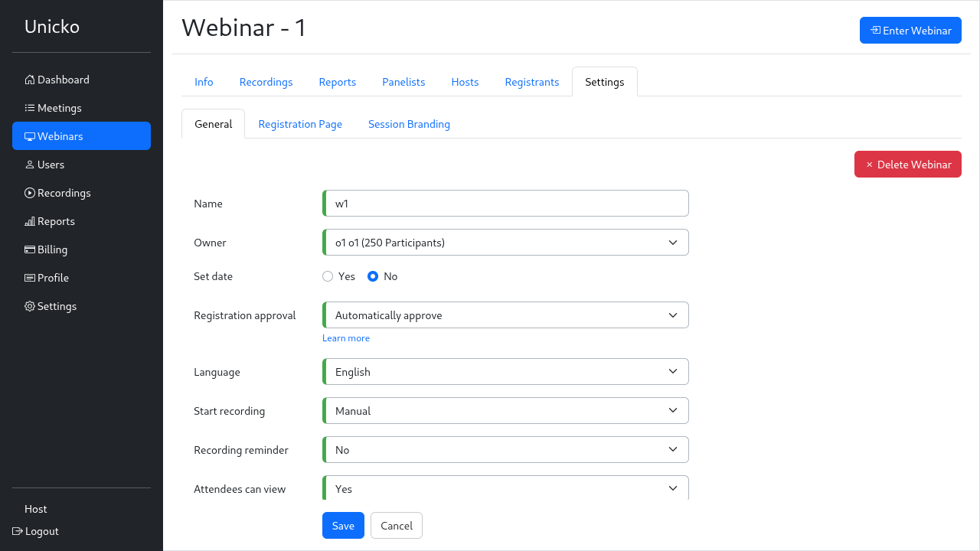Follow the Learn more link
Image resolution: width=980 pixels, height=551 pixels.
[346, 338]
